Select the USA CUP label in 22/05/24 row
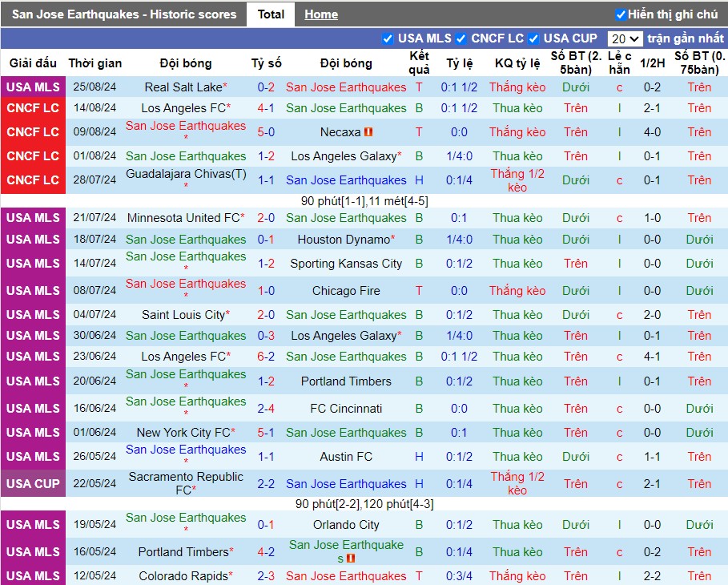Image resolution: width=728 pixels, height=585 pixels. pyautogui.click(x=33, y=483)
